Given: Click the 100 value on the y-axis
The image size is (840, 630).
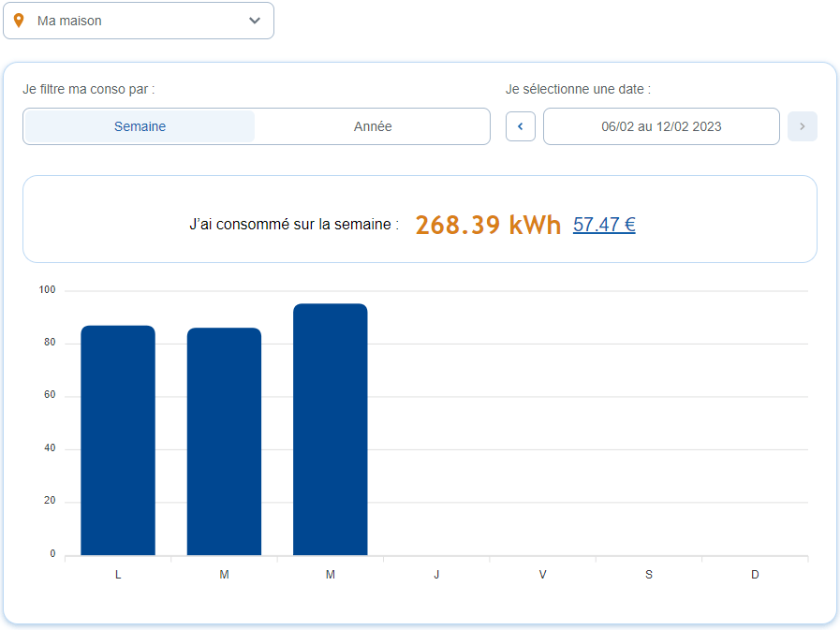Looking at the screenshot, I should pos(47,290).
